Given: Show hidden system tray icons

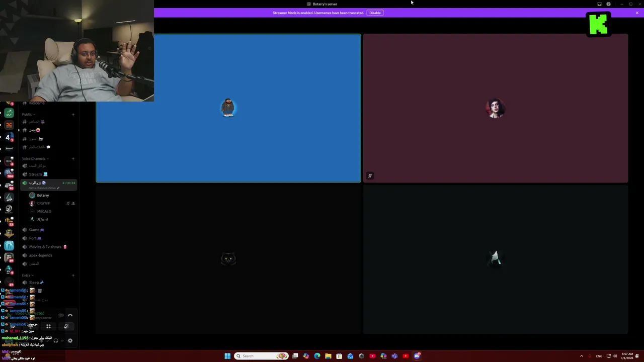Looking at the screenshot, I should pyautogui.click(x=582, y=356).
